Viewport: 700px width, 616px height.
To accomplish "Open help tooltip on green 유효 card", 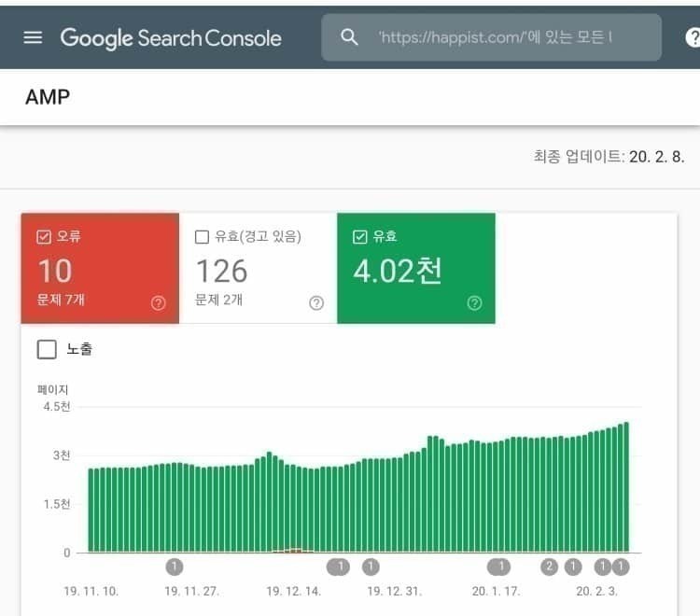I will (474, 303).
